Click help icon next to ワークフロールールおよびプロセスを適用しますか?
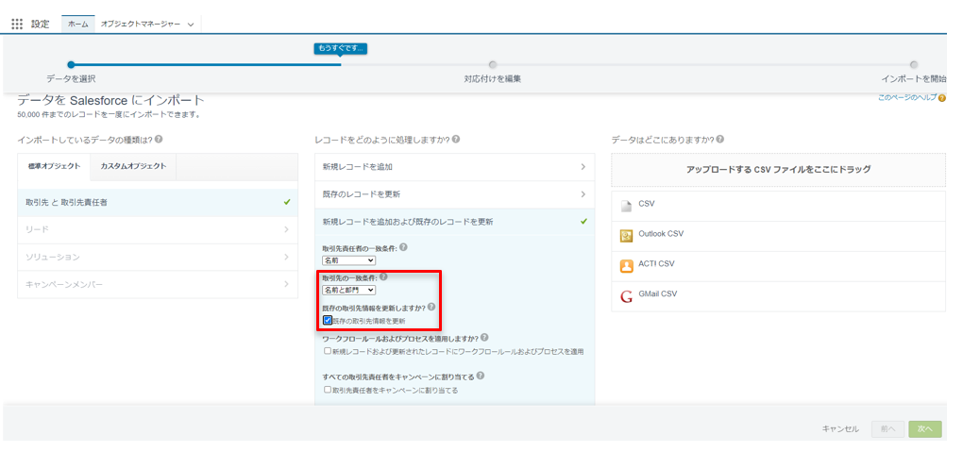The image size is (980, 452). point(484,338)
